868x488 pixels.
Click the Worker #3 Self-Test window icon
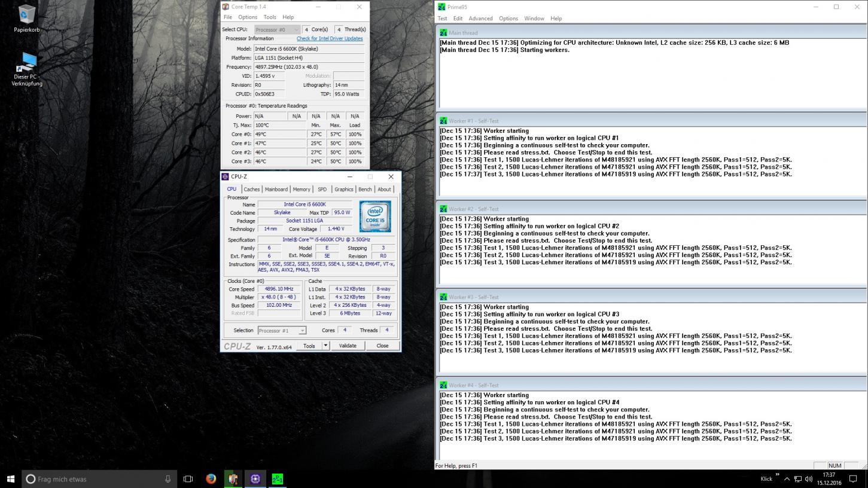tap(443, 297)
